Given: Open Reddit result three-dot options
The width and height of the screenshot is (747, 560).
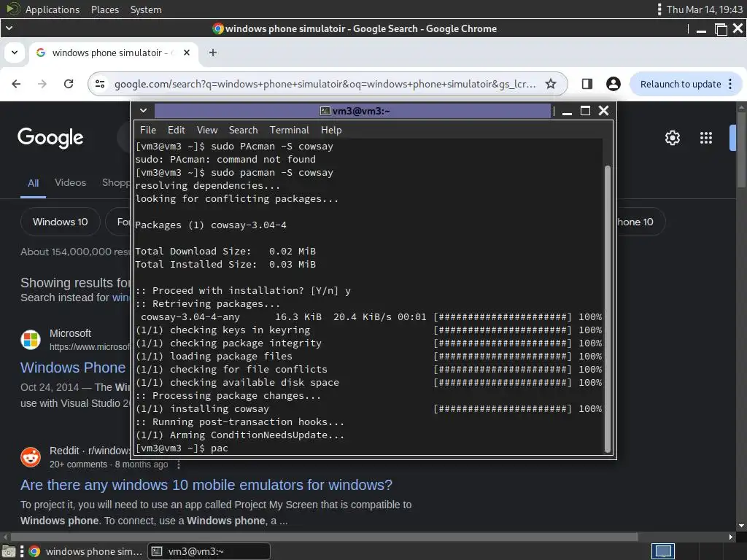Looking at the screenshot, I should (179, 464).
